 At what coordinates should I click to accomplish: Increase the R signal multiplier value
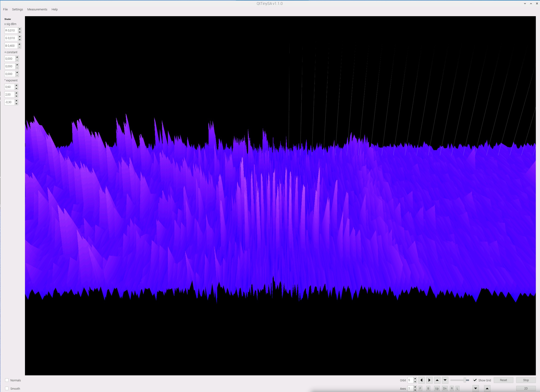[20, 29]
